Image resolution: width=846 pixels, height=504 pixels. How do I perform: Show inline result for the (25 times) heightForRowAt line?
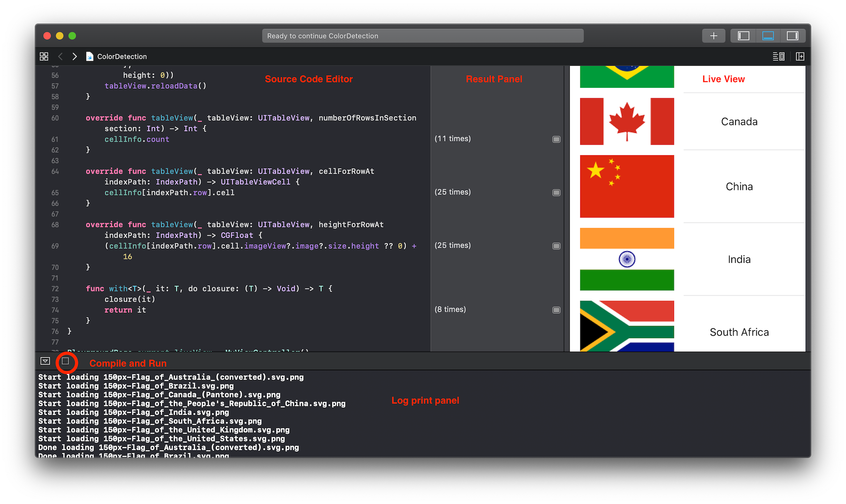coord(556,246)
